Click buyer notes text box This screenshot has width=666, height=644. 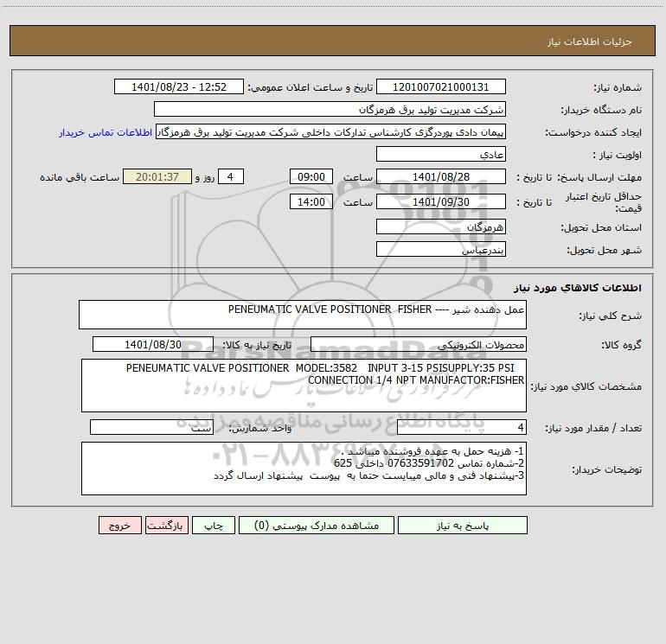click(304, 469)
